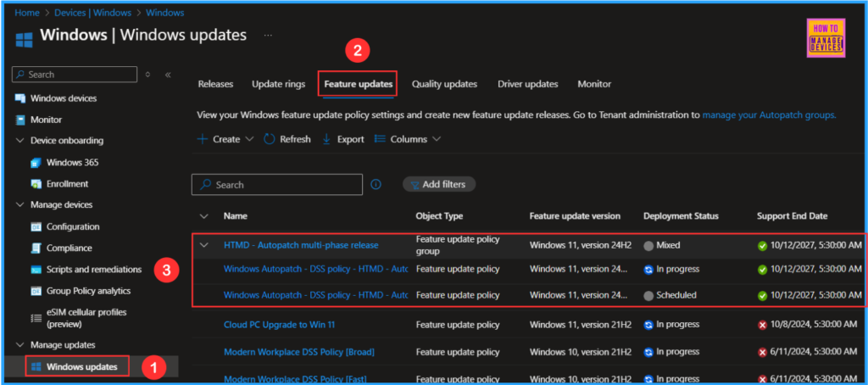Sort by the Name column header
Screen dimensions: 868x385
click(236, 216)
